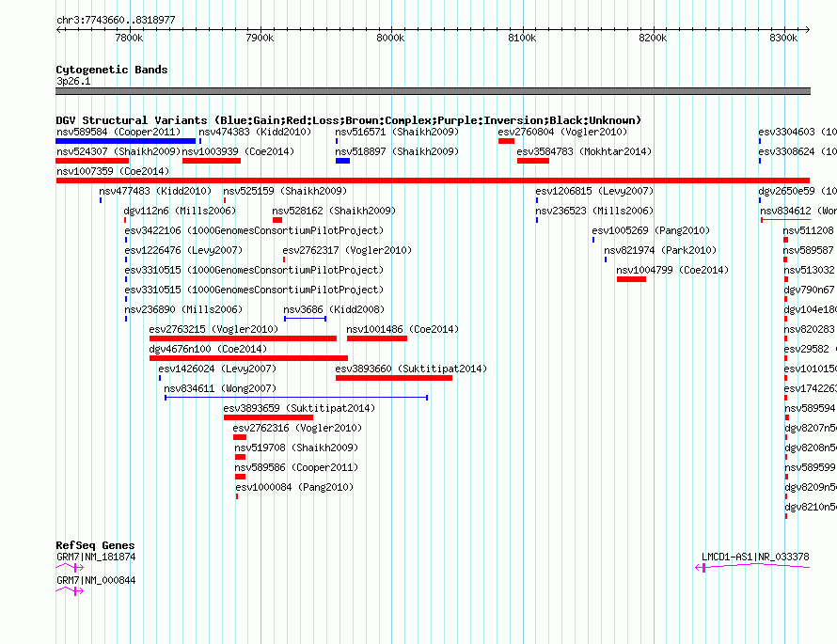Select nsv589586 (Cooper2011) label
The height and width of the screenshot is (644, 837).
(296, 467)
